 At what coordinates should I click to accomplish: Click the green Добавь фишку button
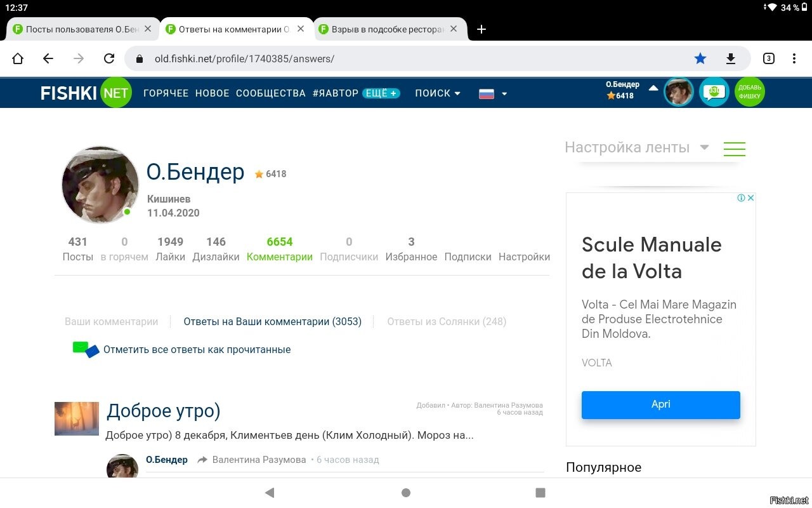pos(749,93)
